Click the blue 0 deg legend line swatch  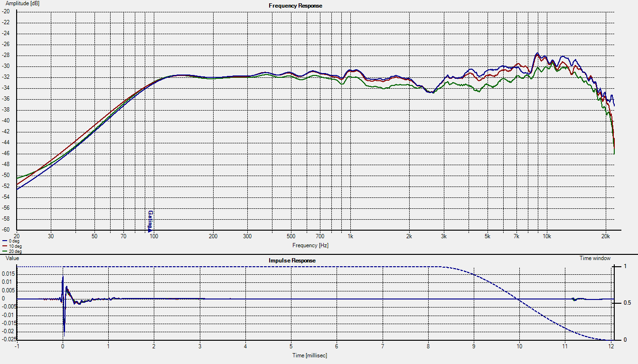4,241
